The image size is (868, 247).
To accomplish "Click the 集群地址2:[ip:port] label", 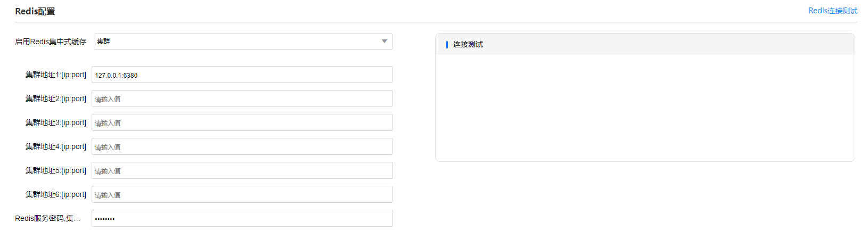I will [56, 99].
